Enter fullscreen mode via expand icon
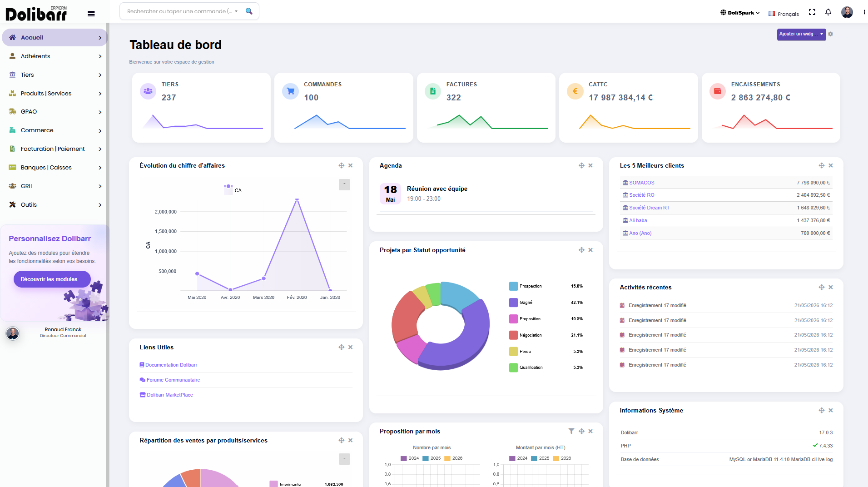 (812, 12)
